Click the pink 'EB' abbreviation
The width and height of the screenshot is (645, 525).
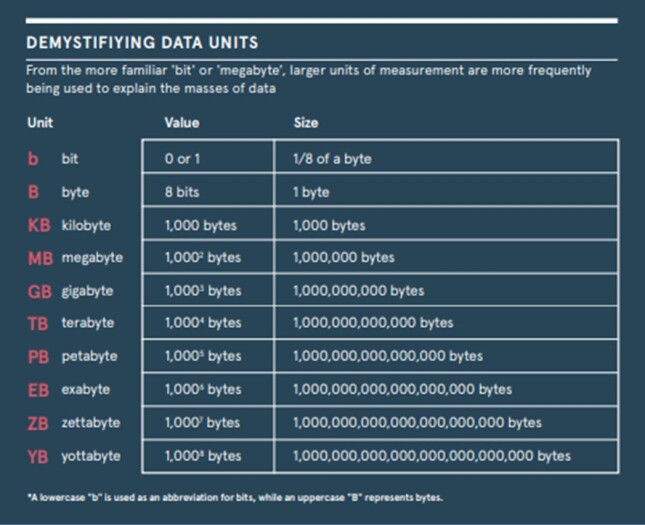point(38,390)
